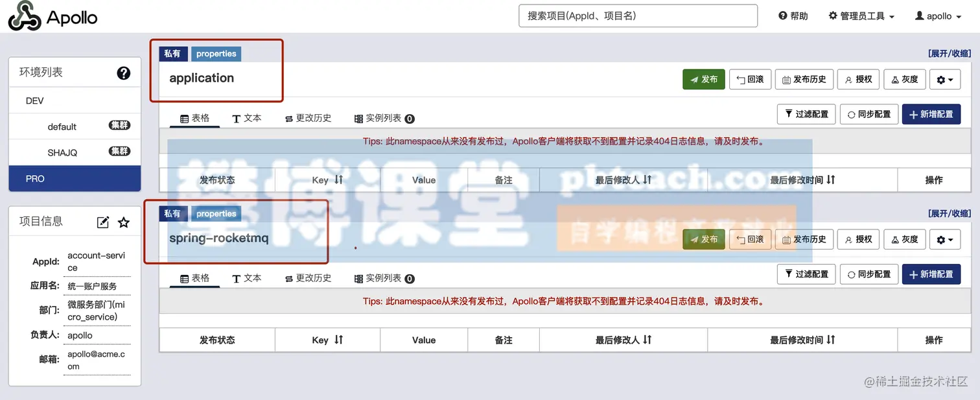Favorite the project with the star icon

pyautogui.click(x=123, y=222)
